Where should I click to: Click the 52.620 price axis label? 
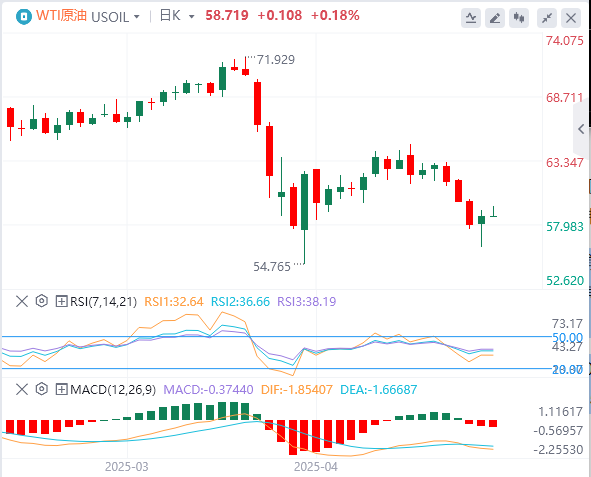565,281
